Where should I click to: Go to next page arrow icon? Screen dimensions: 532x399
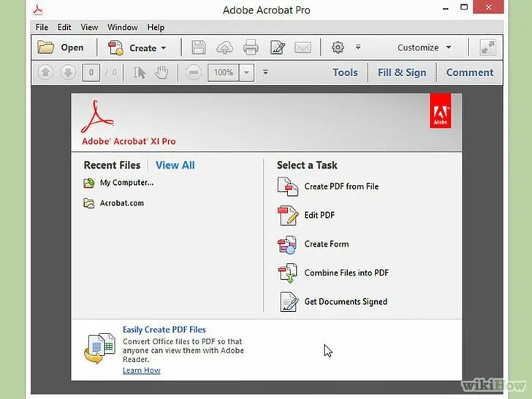tap(68, 72)
